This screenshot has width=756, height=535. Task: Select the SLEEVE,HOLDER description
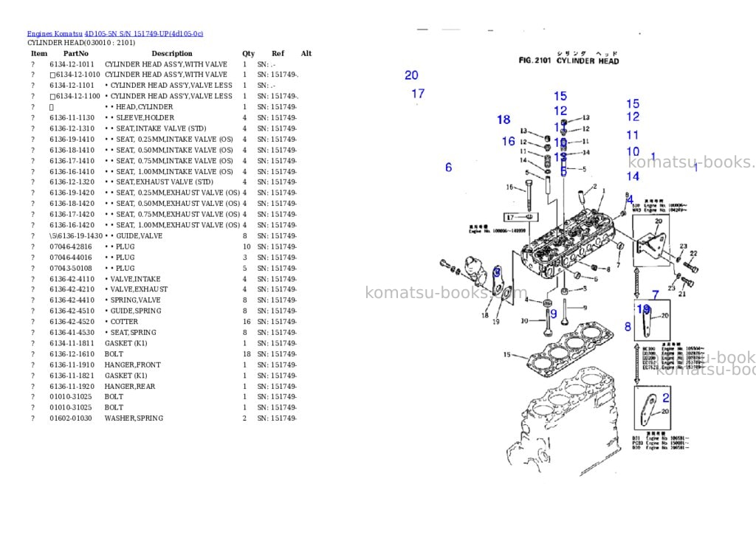pos(145,117)
